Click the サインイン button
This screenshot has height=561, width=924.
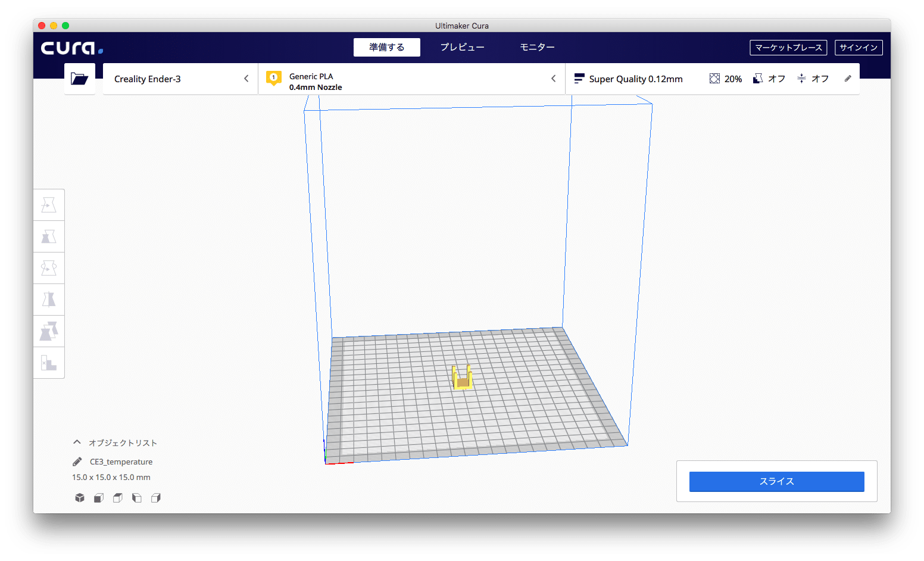click(x=859, y=48)
